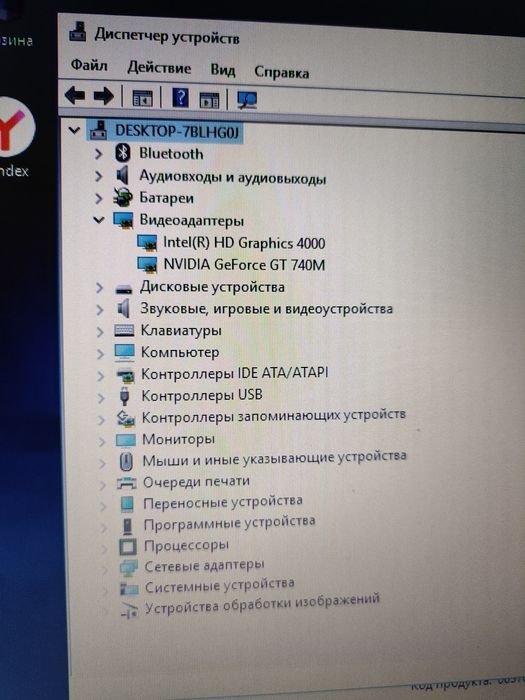The height and width of the screenshot is (700, 525).
Task: Open the Справка menu
Action: (x=281, y=72)
